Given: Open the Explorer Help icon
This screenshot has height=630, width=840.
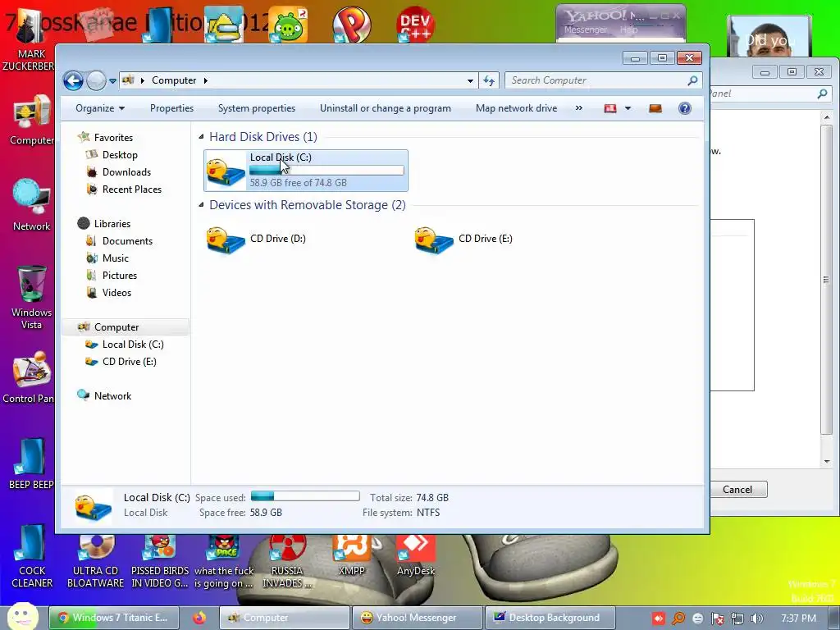Looking at the screenshot, I should pyautogui.click(x=685, y=109).
